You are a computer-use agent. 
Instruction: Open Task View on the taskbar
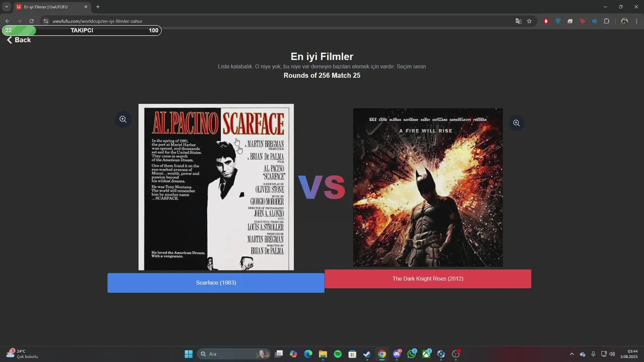[x=279, y=354]
